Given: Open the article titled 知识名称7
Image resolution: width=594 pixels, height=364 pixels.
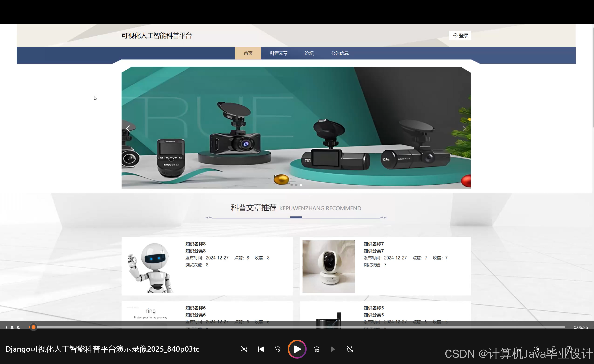Looking at the screenshot, I should [x=373, y=244].
